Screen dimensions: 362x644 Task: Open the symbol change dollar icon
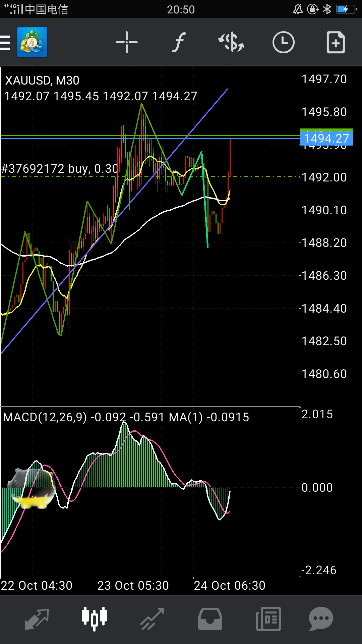click(x=231, y=43)
